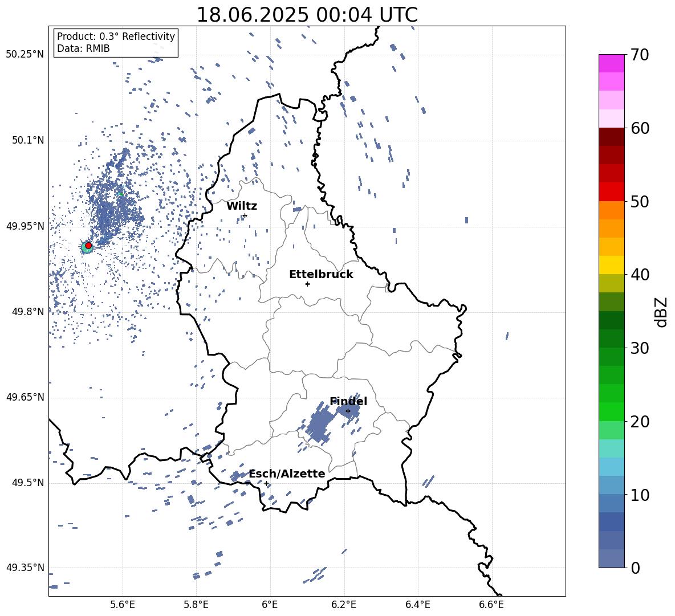This screenshot has width=675, height=616.
Task: Click the 40 colorbar tick label
Action: 640,275
